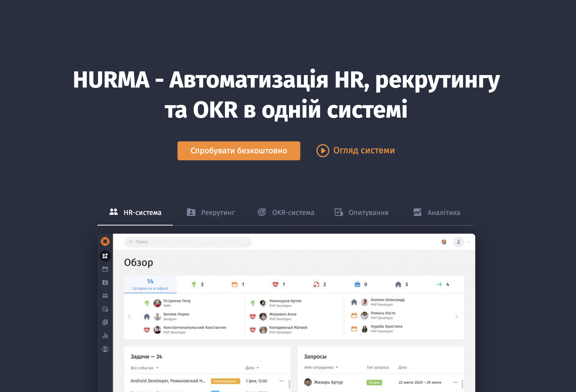The width and height of the screenshot is (576, 392).
Task: Select the palm tree vacation counter
Action: (197, 284)
